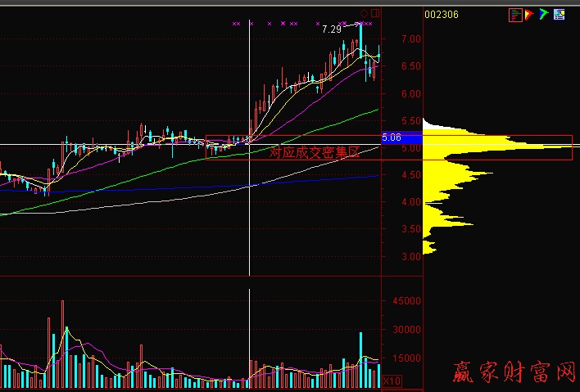Click the red diamond icon above chart
This screenshot has height=392, width=580.
tap(365, 13)
